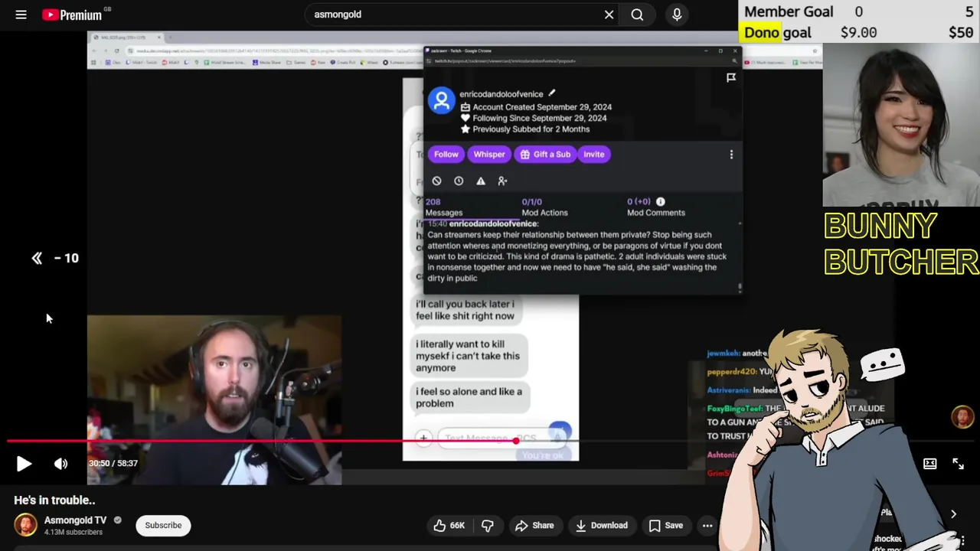
Task: Play the paused video
Action: (x=24, y=463)
